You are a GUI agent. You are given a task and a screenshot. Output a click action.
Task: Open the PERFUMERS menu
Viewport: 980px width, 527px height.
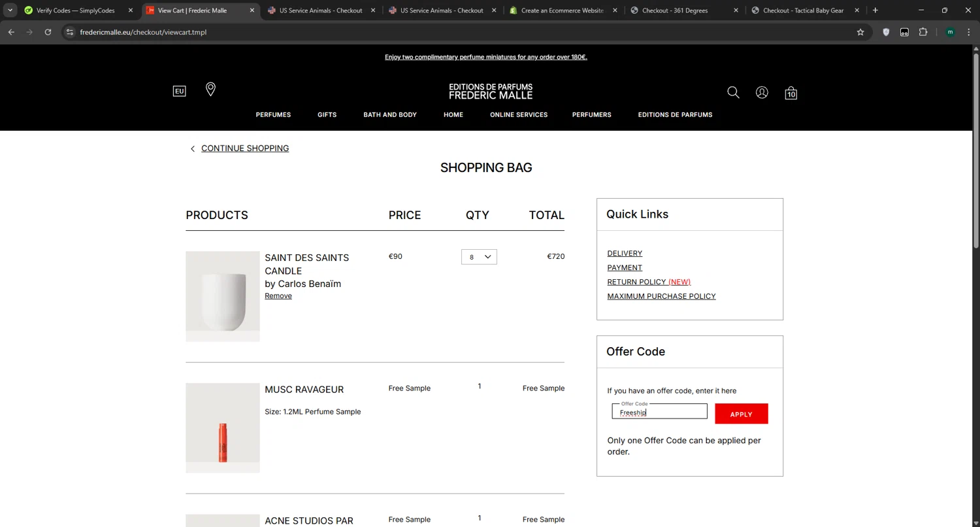click(x=592, y=114)
